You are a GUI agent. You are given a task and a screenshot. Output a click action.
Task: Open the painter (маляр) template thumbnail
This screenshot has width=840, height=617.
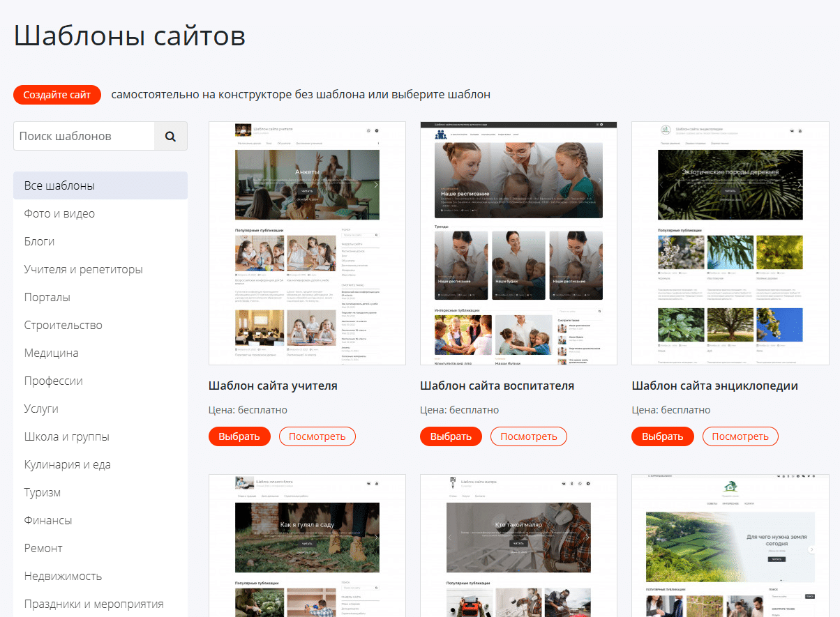tap(518, 545)
